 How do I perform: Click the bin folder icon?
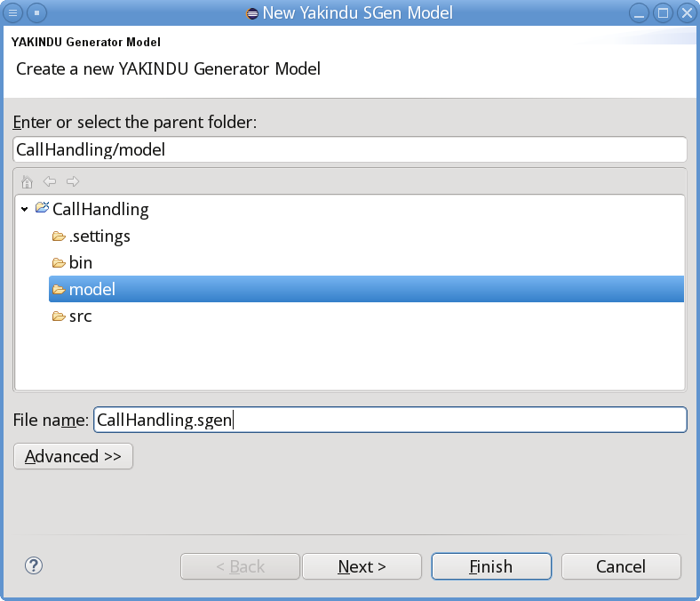click(59, 263)
